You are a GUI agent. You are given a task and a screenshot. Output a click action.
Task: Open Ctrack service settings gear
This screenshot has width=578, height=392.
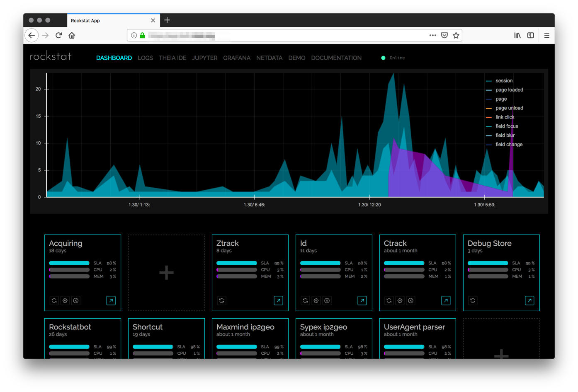400,300
